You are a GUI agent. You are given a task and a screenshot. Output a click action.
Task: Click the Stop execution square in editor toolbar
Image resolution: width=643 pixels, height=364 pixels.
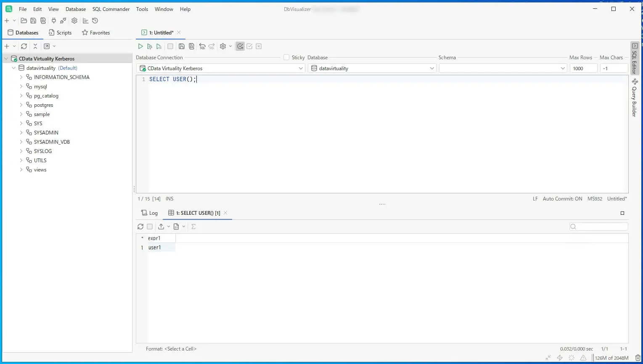pyautogui.click(x=170, y=46)
